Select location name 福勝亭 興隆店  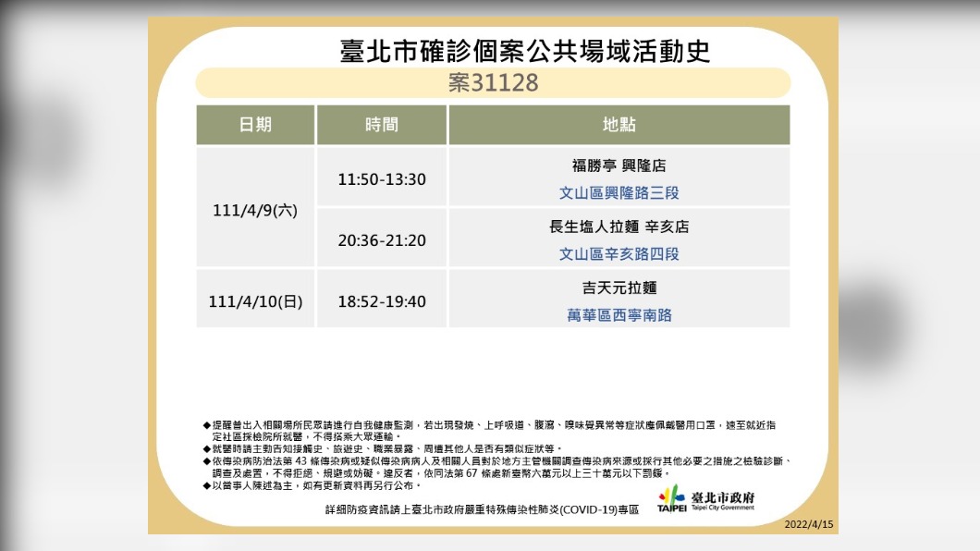coord(619,165)
